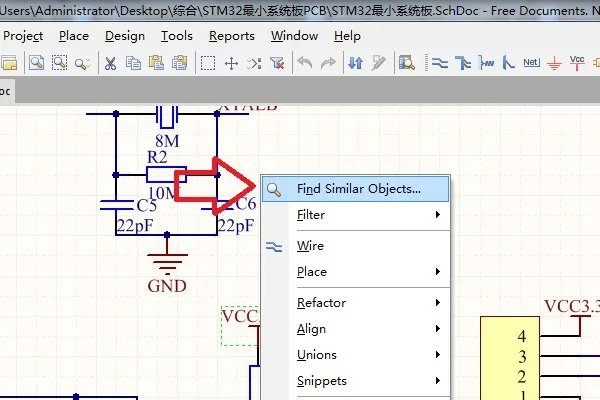Click the Align entry in context menu
The height and width of the screenshot is (400, 600).
355,329
